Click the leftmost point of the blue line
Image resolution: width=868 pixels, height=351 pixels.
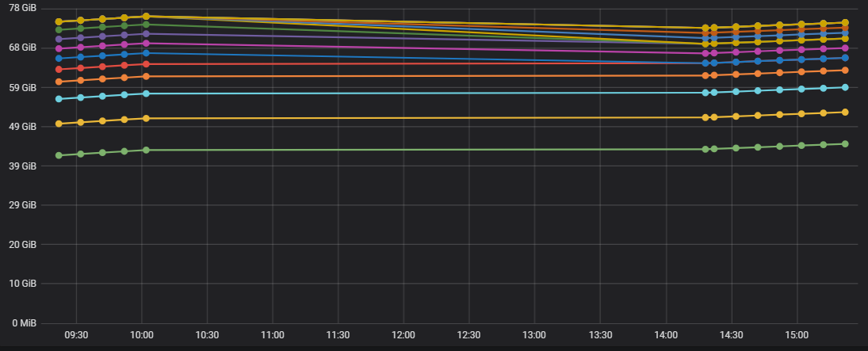[59, 59]
